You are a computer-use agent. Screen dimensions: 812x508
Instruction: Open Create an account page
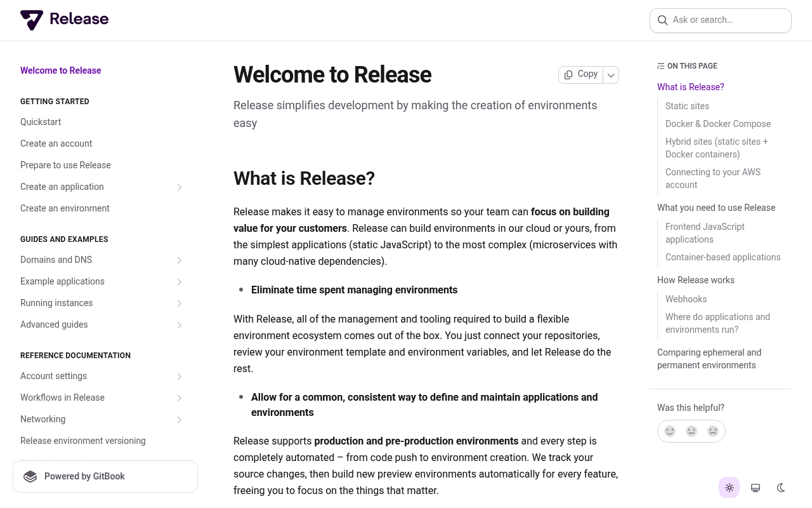coord(56,144)
